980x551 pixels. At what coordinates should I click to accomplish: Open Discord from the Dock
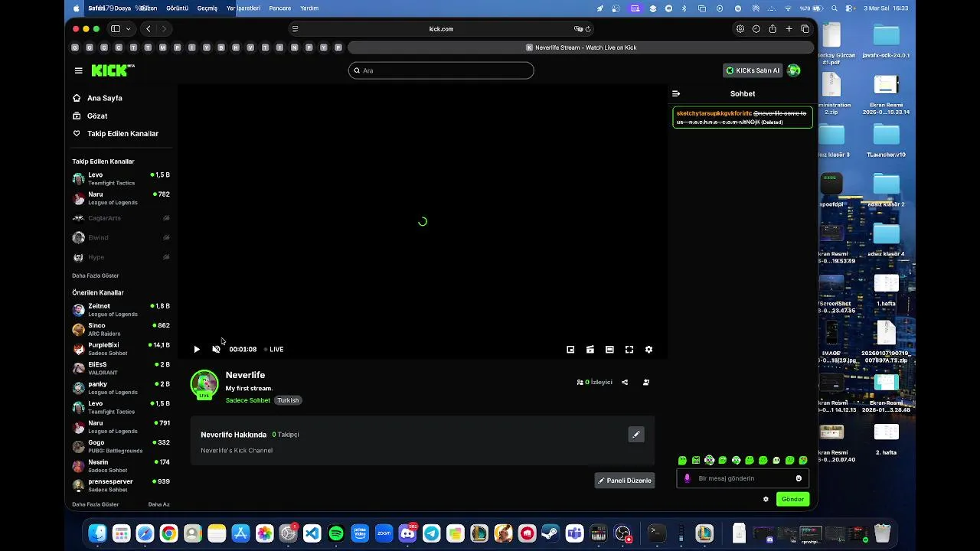(407, 533)
